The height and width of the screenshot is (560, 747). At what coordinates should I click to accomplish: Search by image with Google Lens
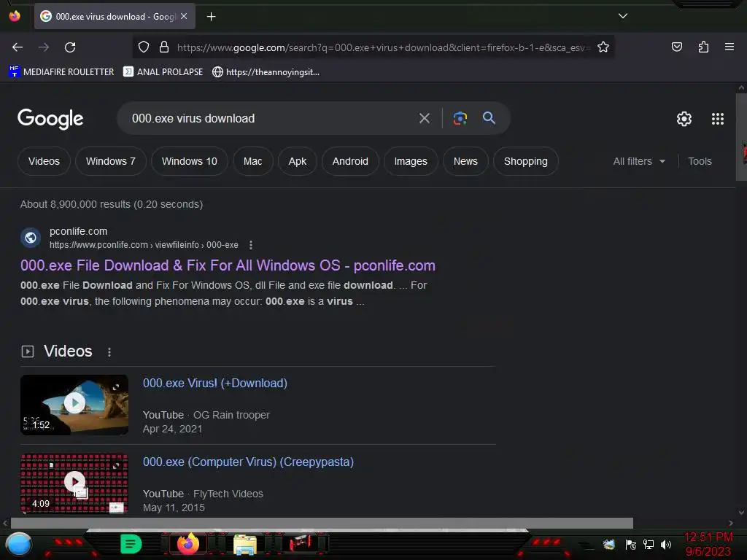click(460, 118)
